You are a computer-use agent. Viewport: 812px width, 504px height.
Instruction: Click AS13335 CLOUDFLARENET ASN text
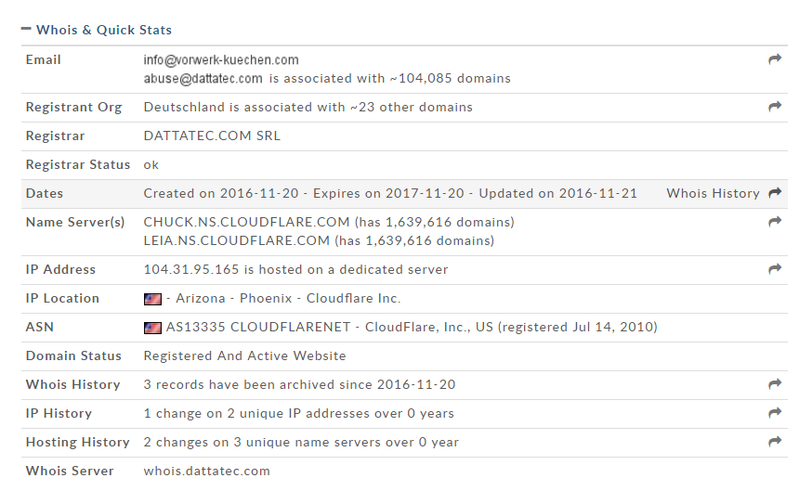point(258,327)
